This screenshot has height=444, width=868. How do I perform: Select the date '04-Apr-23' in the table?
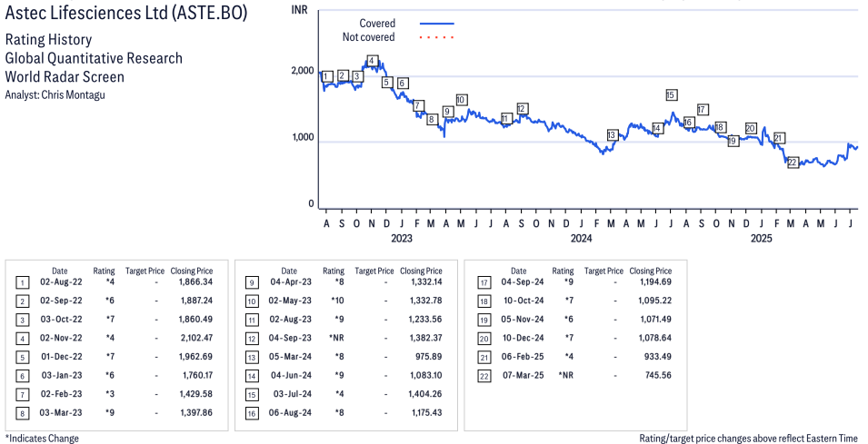point(291,282)
